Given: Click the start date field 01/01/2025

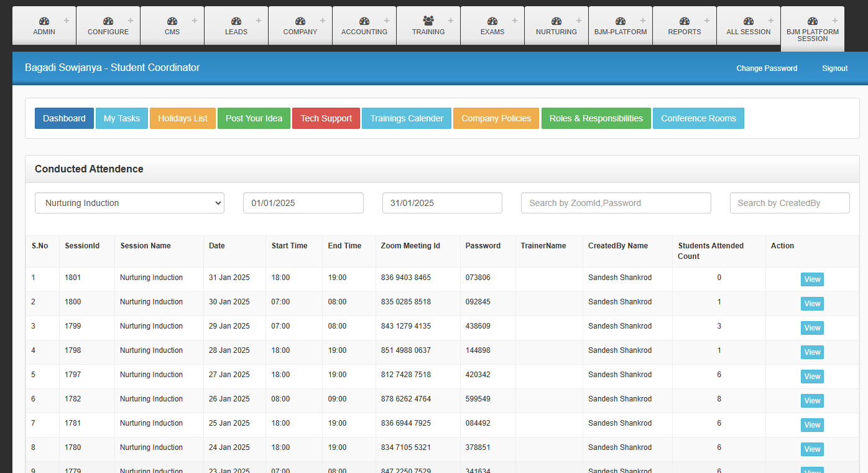Looking at the screenshot, I should 303,203.
